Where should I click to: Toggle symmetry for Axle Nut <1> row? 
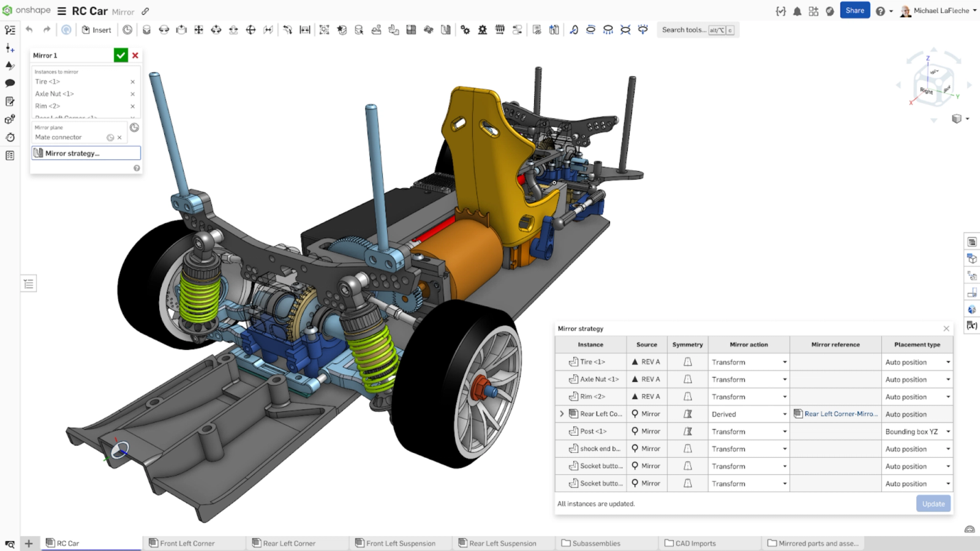(x=687, y=380)
